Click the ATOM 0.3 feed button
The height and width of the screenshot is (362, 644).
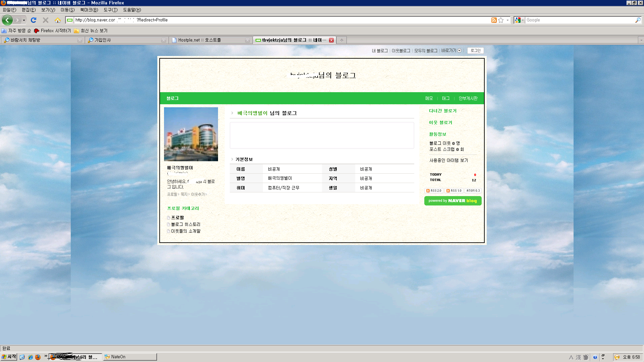click(473, 190)
